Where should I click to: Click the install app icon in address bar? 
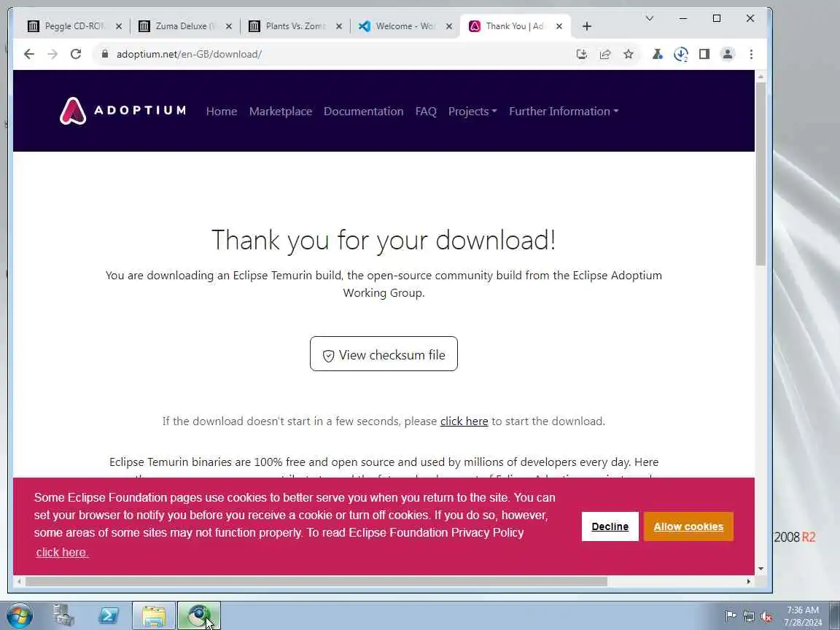[x=582, y=54]
